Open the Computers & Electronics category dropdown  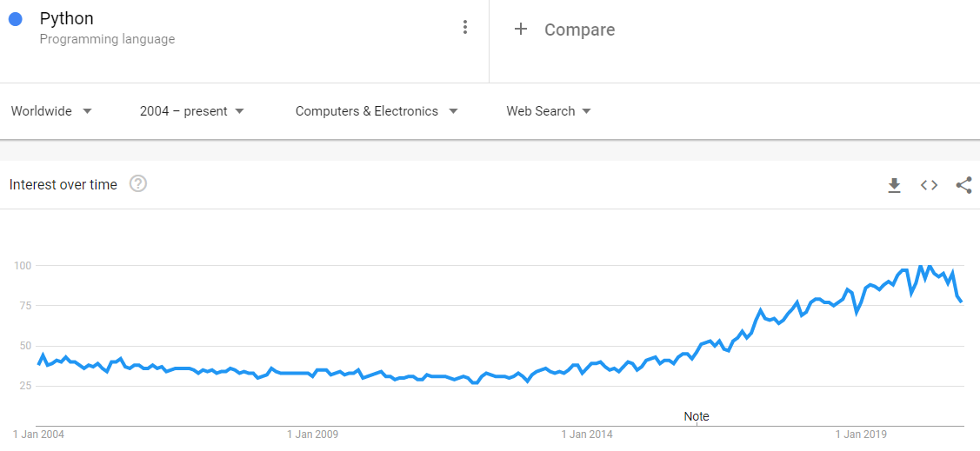point(377,111)
